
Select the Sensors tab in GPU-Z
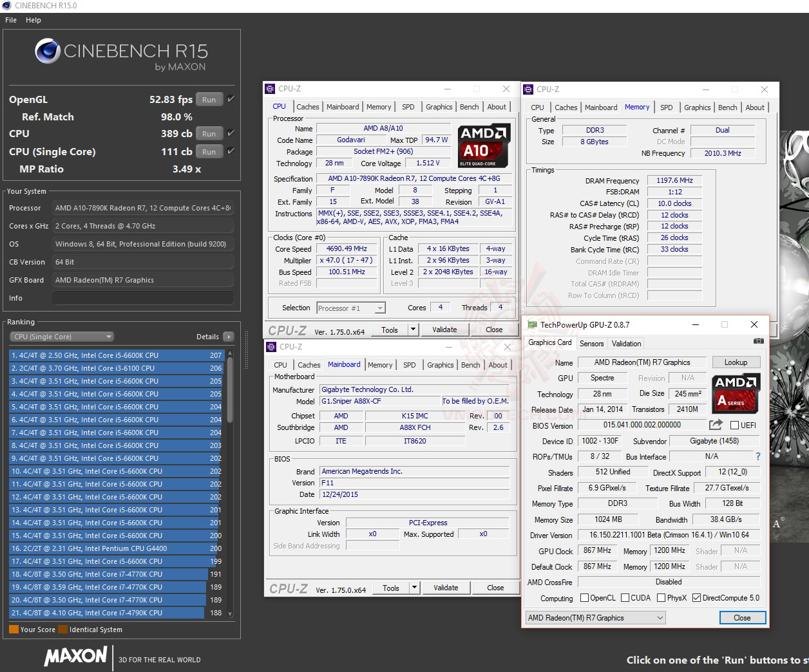(592, 344)
